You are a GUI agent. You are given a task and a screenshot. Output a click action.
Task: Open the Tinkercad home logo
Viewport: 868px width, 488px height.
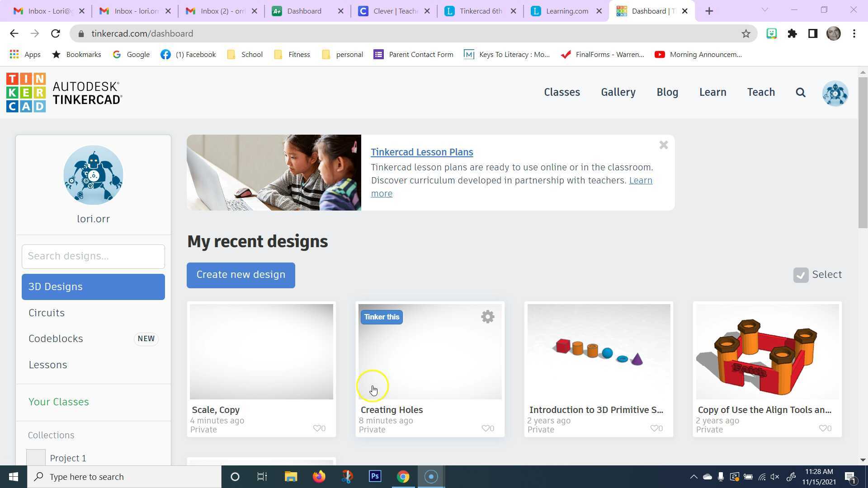[26, 92]
